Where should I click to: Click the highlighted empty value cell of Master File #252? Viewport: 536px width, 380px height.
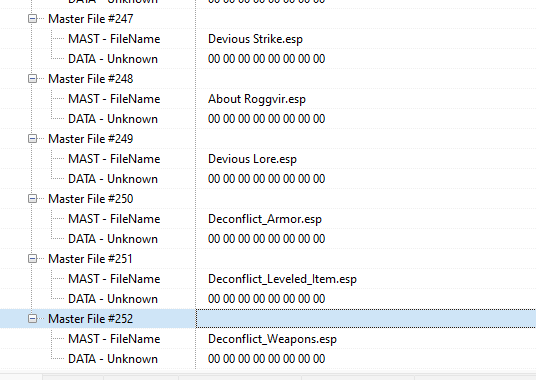click(x=366, y=319)
